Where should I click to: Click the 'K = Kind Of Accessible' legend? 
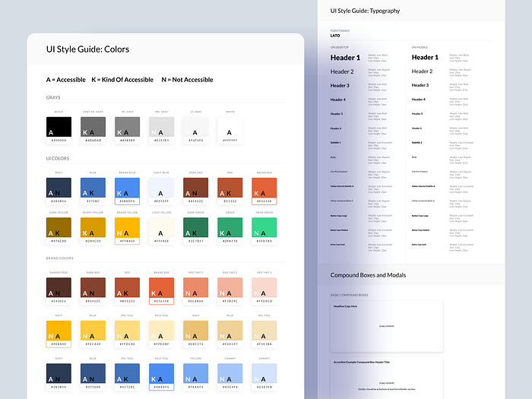click(x=122, y=80)
